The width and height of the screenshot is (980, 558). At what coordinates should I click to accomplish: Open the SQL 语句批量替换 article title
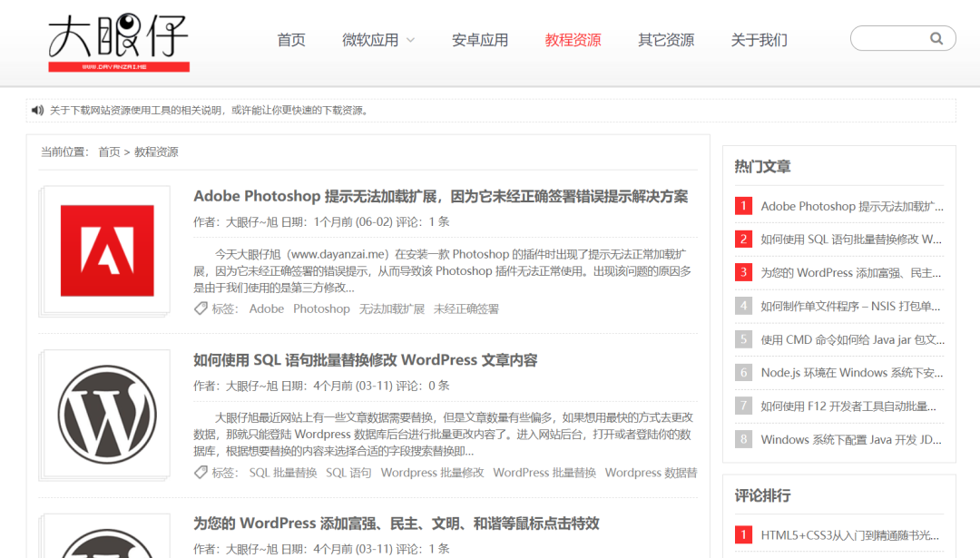365,360
